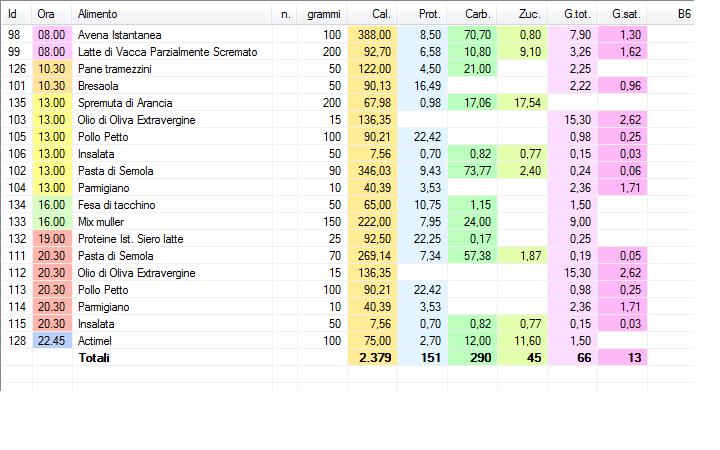
Task: Click the 19.00 time cell
Action: coord(52,239)
